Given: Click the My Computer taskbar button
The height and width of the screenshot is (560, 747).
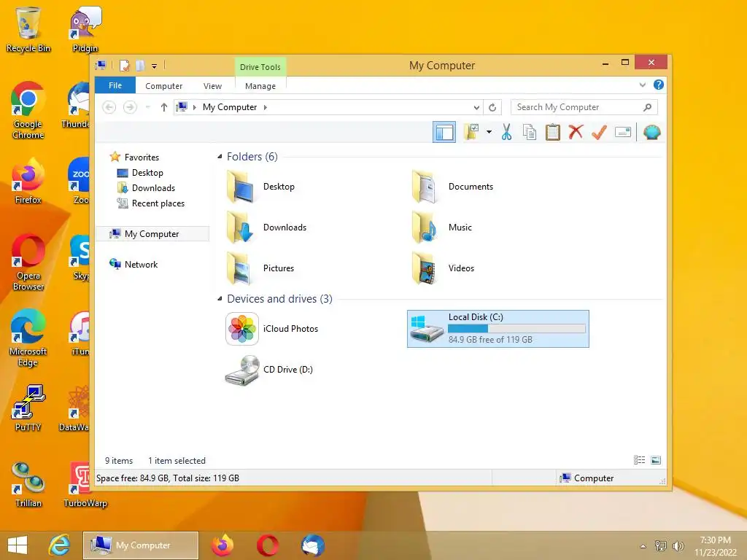Looking at the screenshot, I should (141, 545).
